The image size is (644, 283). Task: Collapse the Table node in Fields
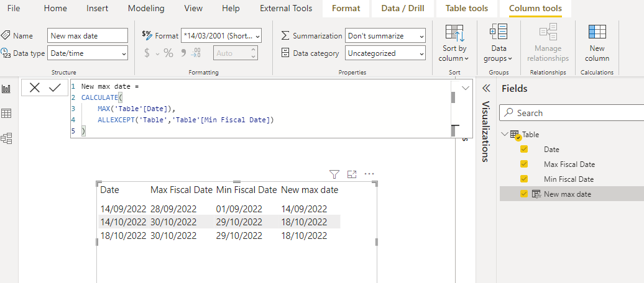(x=505, y=134)
